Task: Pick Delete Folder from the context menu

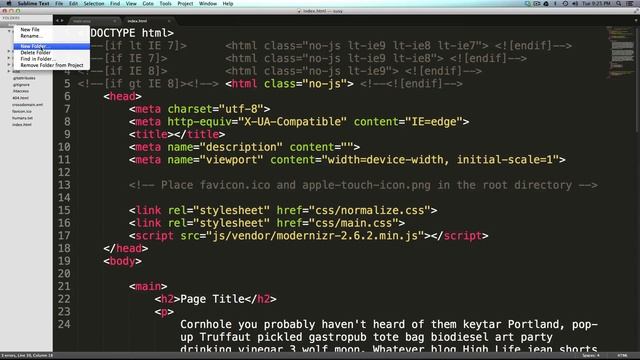Action: coord(51,53)
